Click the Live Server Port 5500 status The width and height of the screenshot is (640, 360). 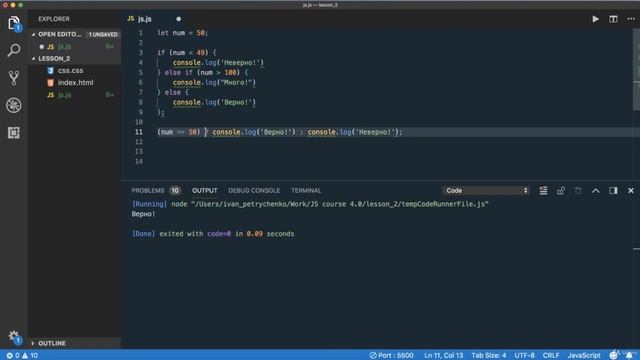[x=391, y=355]
